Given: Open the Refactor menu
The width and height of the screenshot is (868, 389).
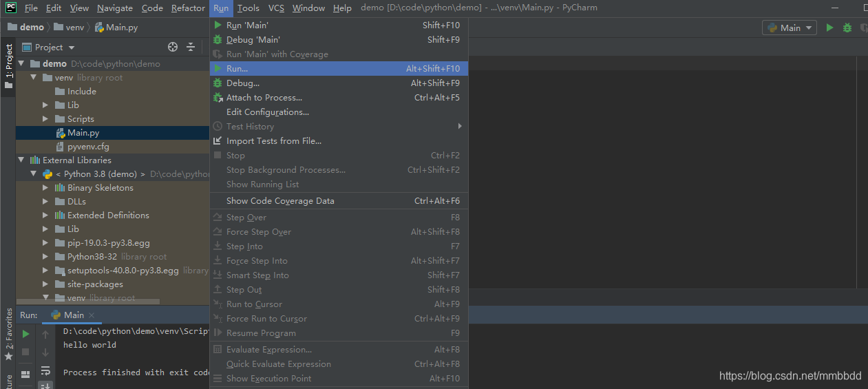Looking at the screenshot, I should [x=188, y=8].
